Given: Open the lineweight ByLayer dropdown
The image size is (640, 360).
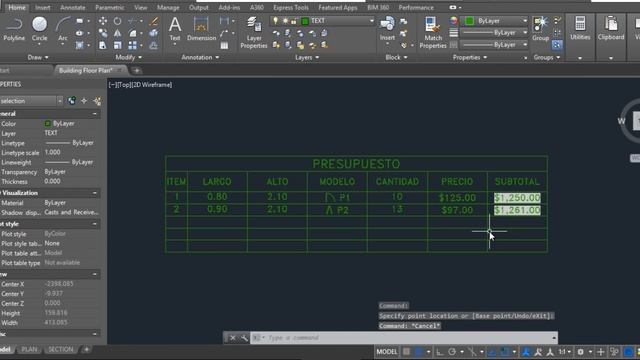Looking at the screenshot, I should [x=525, y=33].
